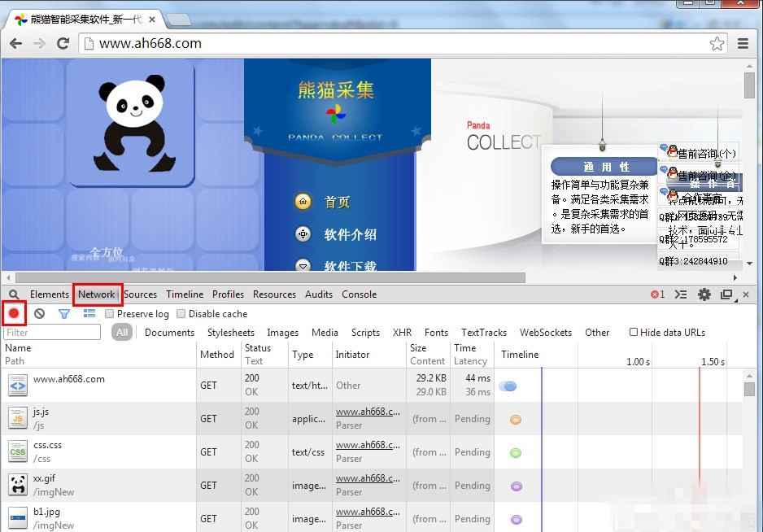This screenshot has width=763, height=532.
Task: Filter requests by XHR type
Action: [x=402, y=333]
